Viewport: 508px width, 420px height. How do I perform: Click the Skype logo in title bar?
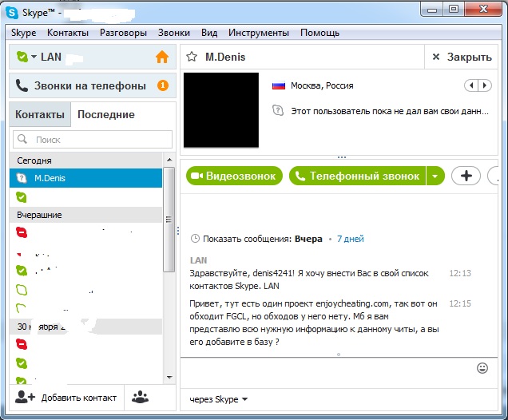coord(12,13)
